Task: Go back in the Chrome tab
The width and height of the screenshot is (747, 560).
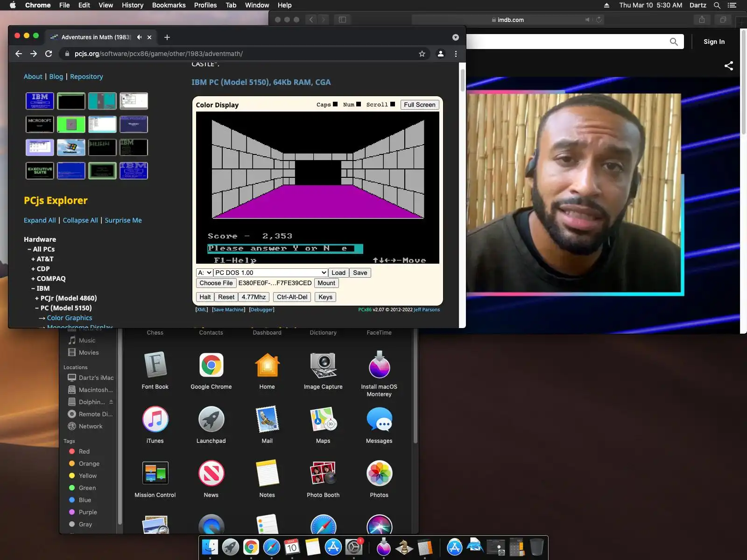Action: pyautogui.click(x=19, y=54)
